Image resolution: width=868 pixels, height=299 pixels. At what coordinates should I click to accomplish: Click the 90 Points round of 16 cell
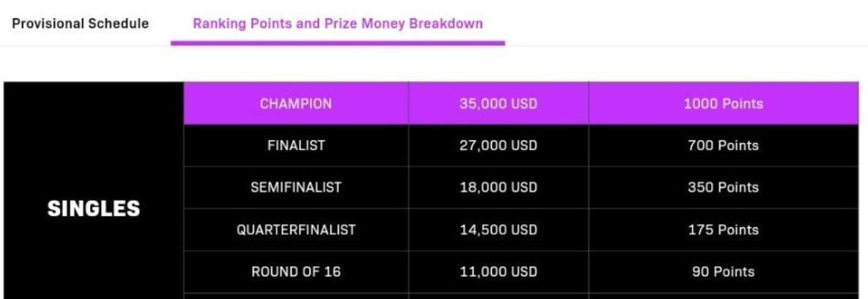click(x=724, y=271)
